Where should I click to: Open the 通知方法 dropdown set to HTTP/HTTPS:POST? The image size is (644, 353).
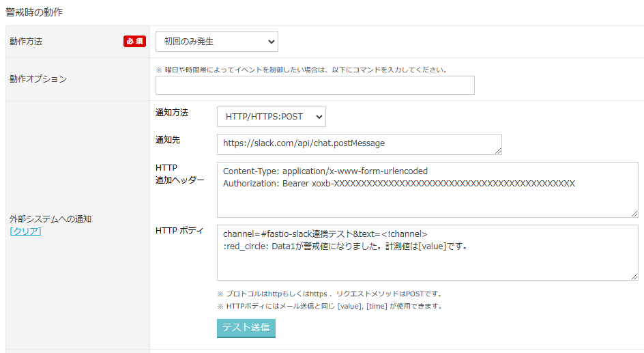[271, 117]
